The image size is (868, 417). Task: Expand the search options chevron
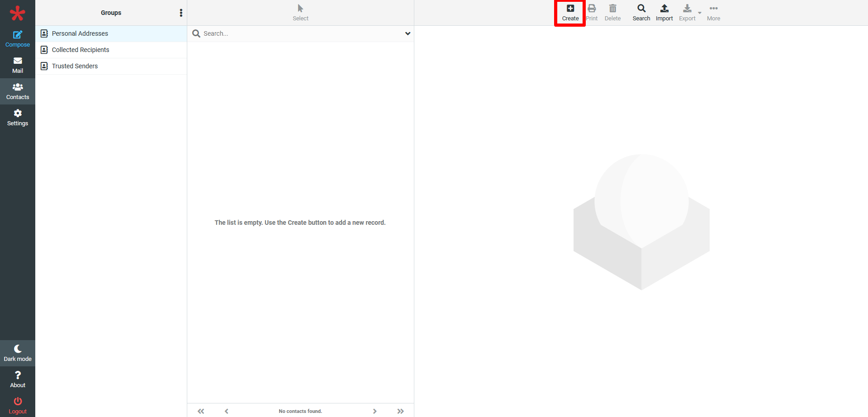click(408, 33)
